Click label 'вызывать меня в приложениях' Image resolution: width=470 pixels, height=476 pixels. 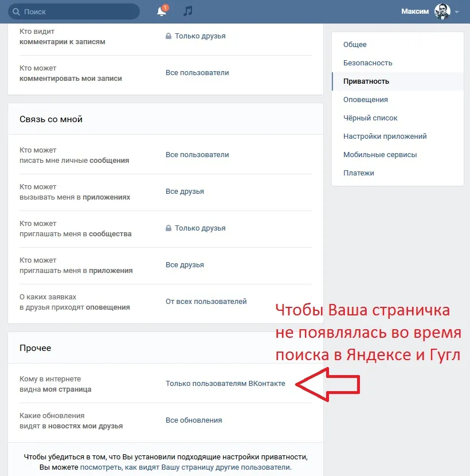pyautogui.click(x=75, y=197)
